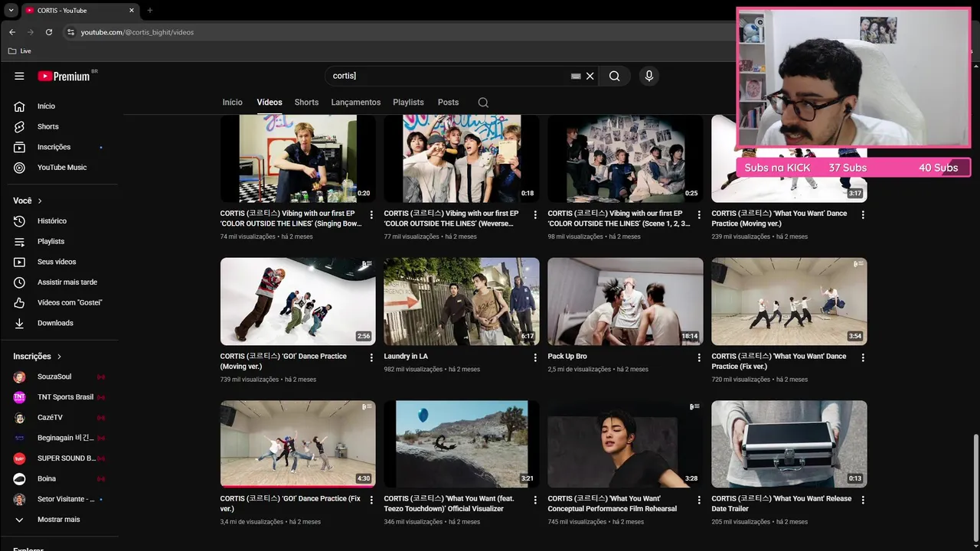Switch to the Início channel tab

(232, 103)
